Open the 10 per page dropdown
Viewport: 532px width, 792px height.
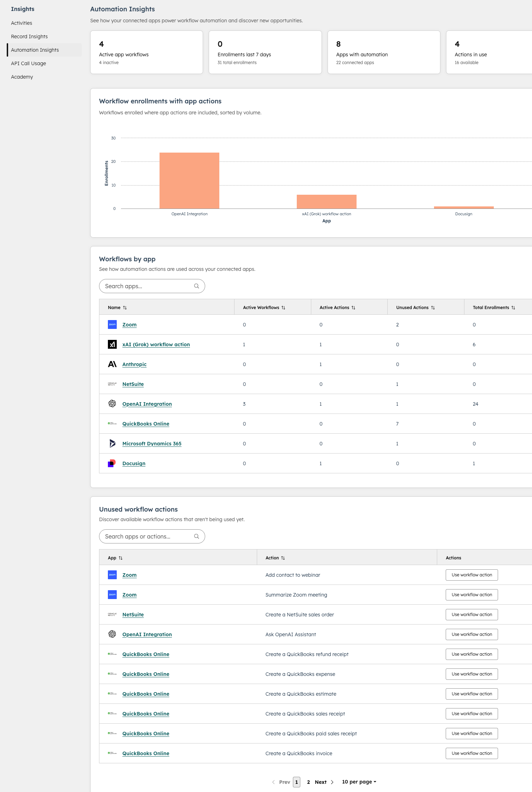(359, 782)
